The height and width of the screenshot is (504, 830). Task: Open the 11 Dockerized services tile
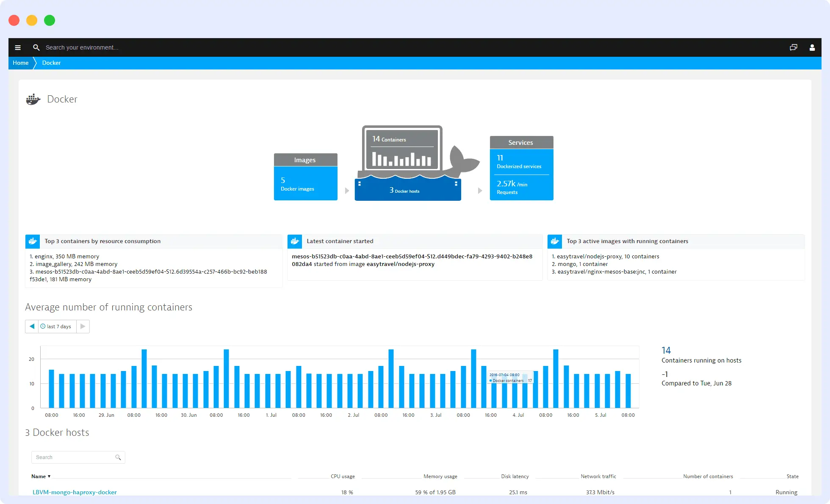point(521,162)
